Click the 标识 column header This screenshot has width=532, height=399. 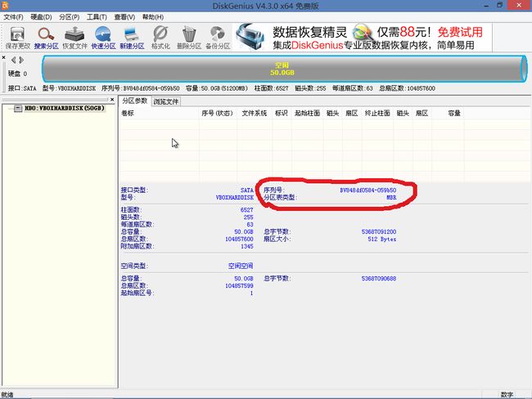282,113
